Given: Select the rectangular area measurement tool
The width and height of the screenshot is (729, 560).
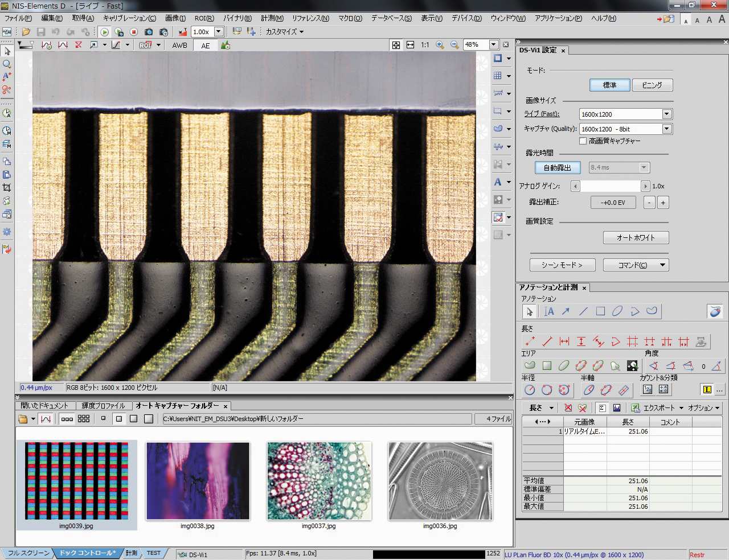Looking at the screenshot, I should pos(547,365).
